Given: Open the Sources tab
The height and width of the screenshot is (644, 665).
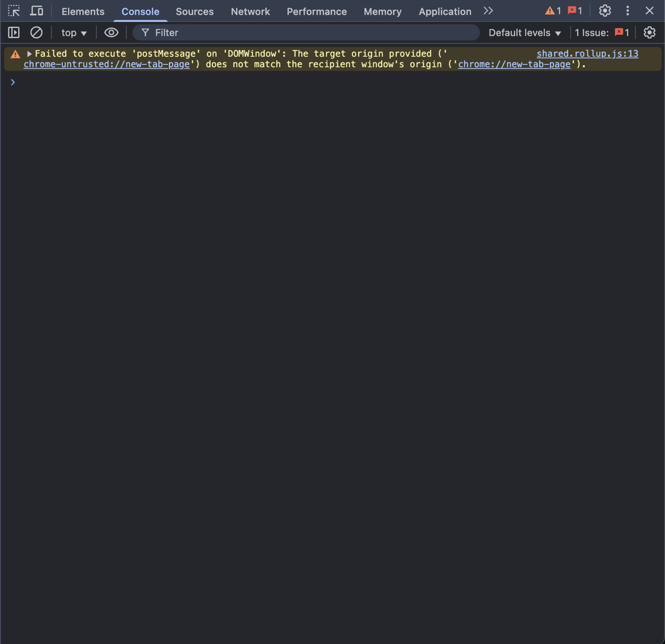Looking at the screenshot, I should 195,11.
